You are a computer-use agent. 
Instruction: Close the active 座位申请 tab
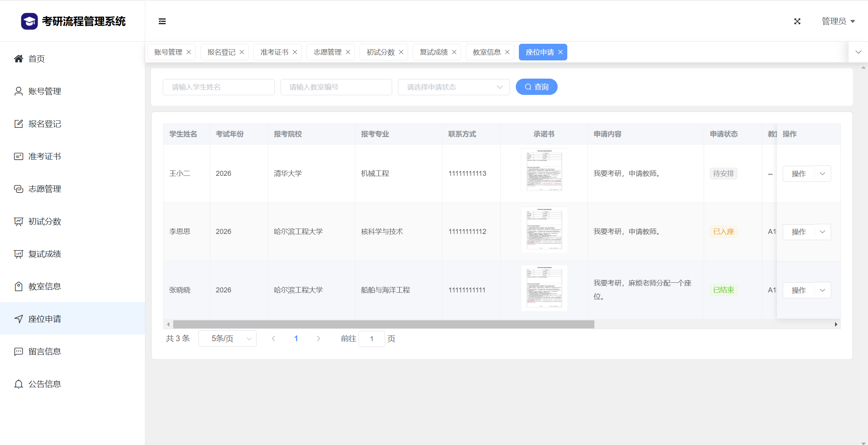560,52
